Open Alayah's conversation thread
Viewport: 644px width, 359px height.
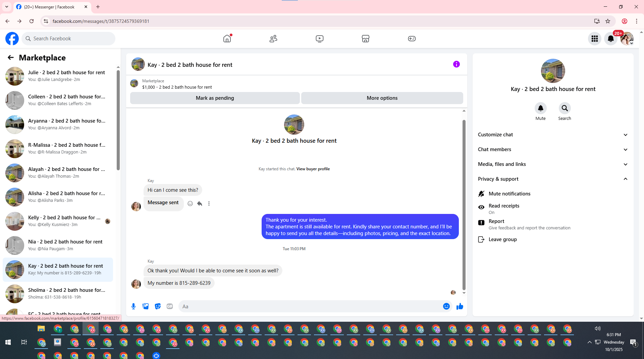58,173
